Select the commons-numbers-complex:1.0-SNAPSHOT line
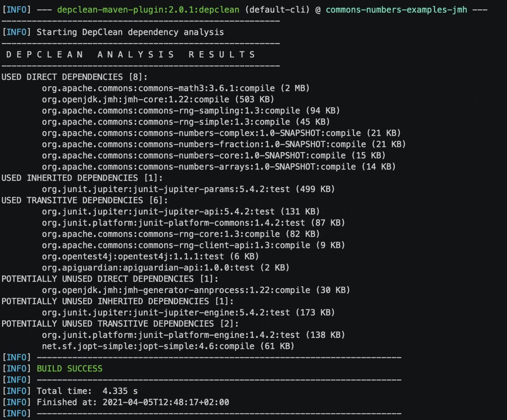The height and width of the screenshot is (420, 507). tap(221, 133)
